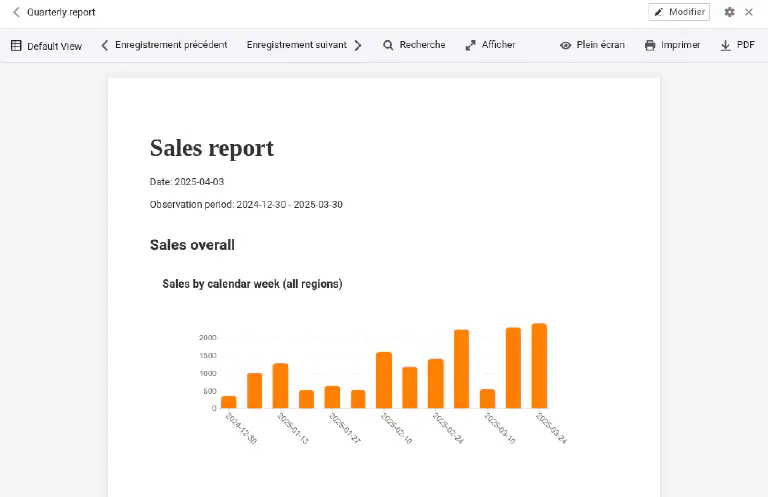Click the Sales overall section heading
768x497 pixels.
(192, 245)
